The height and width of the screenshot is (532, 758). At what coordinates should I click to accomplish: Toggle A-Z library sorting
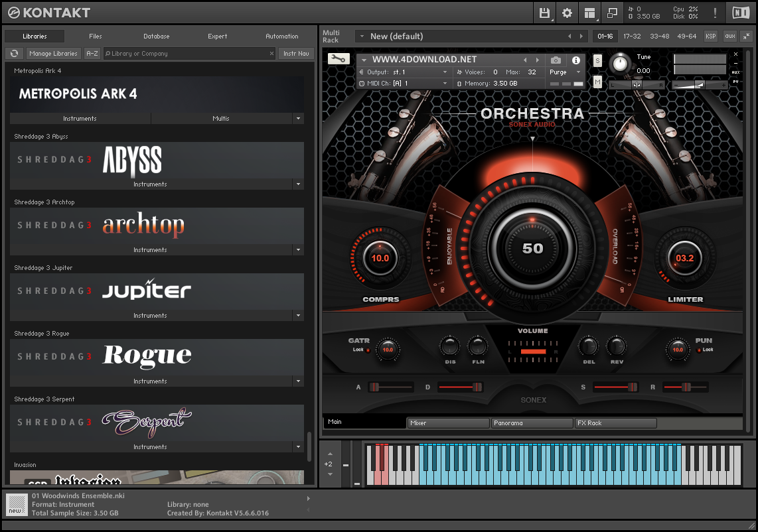tap(92, 54)
